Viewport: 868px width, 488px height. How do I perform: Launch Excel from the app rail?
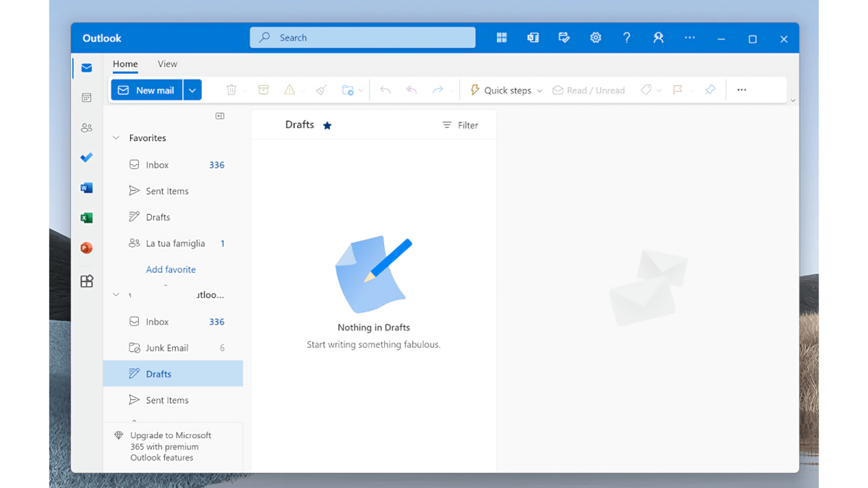click(86, 217)
